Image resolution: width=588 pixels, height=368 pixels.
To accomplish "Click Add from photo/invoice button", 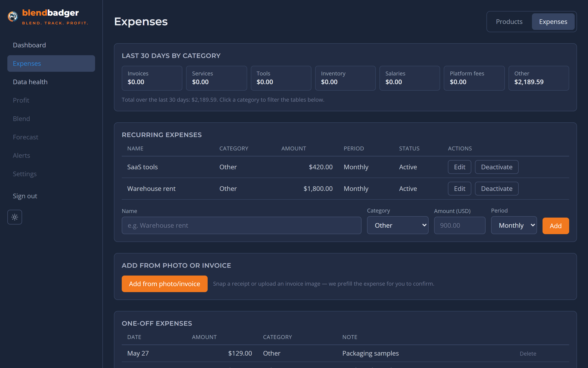I will pos(164,284).
